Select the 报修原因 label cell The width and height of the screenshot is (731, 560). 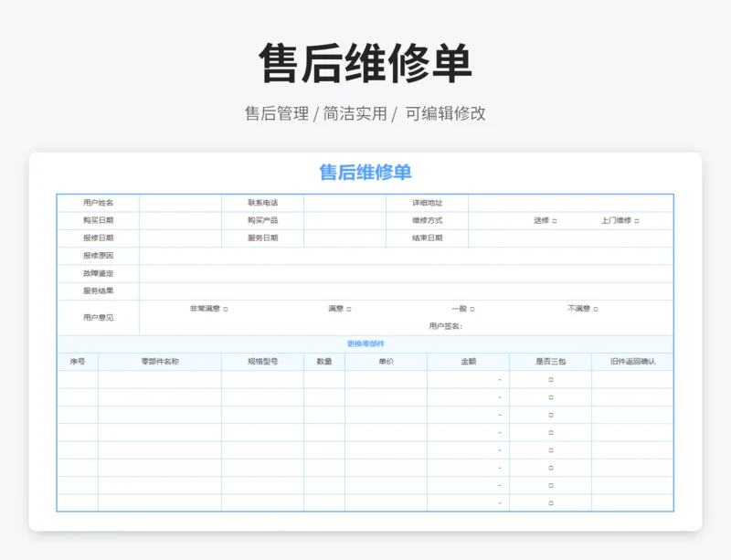(x=98, y=256)
